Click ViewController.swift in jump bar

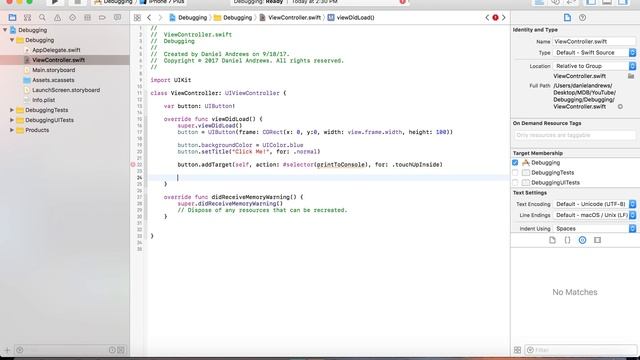coord(290,18)
